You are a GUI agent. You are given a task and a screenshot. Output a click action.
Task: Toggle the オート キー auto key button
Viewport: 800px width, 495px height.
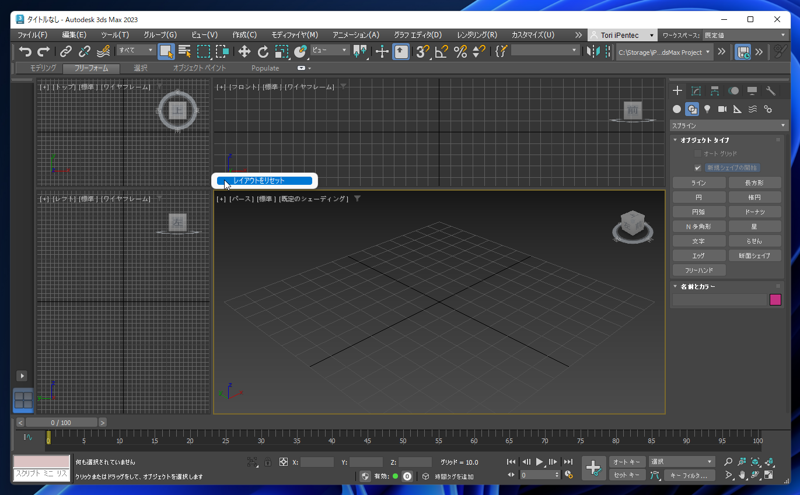[x=627, y=462]
